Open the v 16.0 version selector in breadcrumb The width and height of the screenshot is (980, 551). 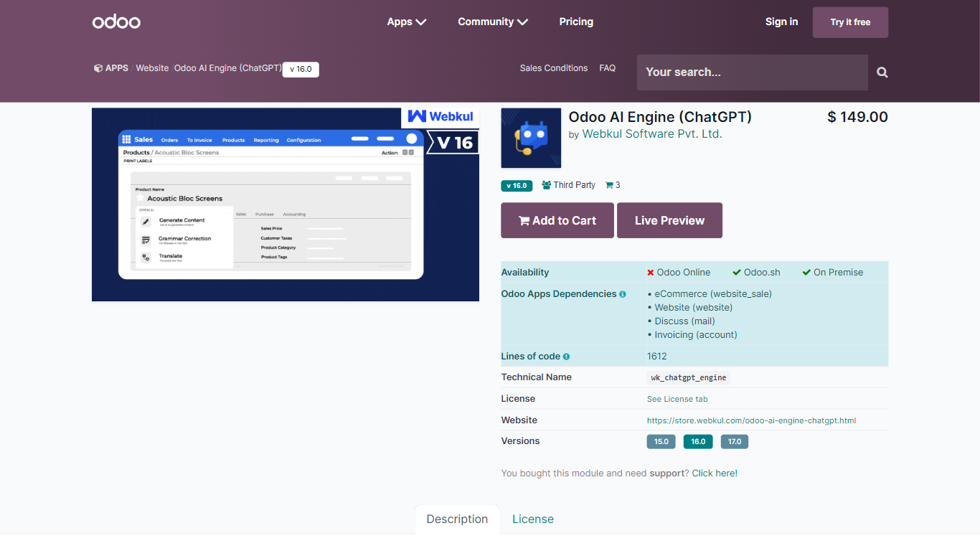(301, 70)
